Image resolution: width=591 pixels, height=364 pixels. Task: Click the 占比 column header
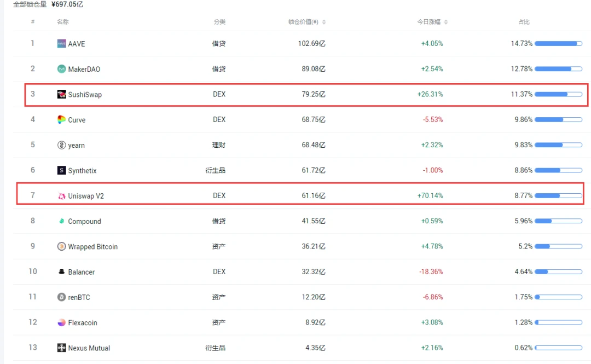[x=524, y=22]
